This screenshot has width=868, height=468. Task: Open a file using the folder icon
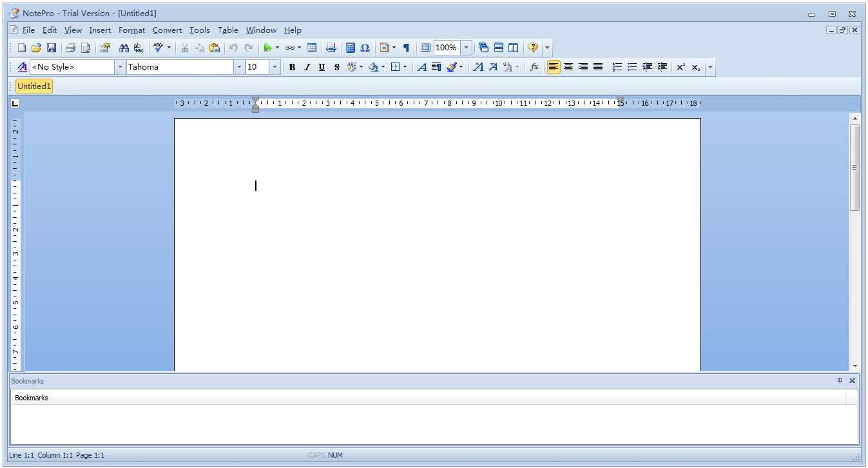coord(37,48)
